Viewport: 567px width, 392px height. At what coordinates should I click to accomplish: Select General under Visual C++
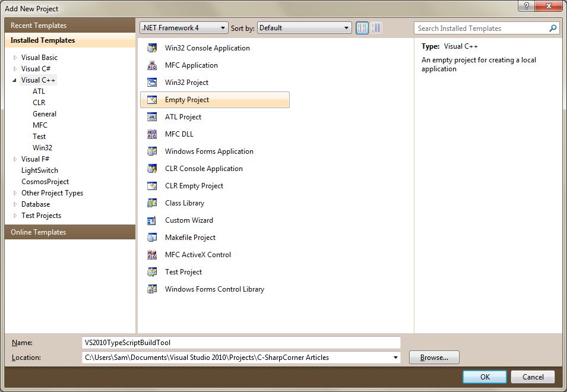pos(45,114)
